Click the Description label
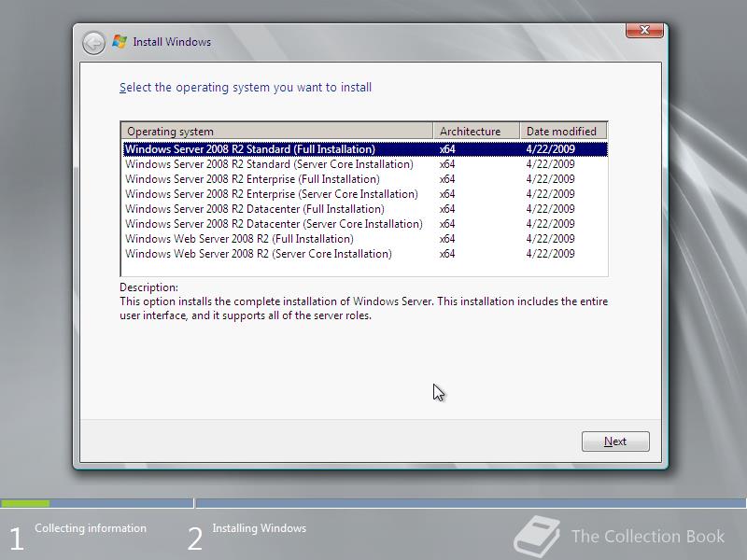This screenshot has width=747, height=560. tap(148, 287)
